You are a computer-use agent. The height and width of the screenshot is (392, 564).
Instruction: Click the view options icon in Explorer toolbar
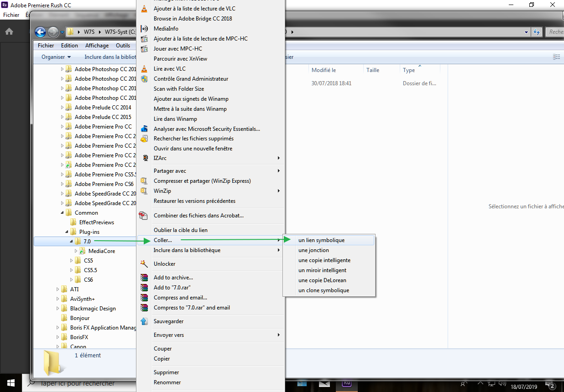(x=556, y=57)
